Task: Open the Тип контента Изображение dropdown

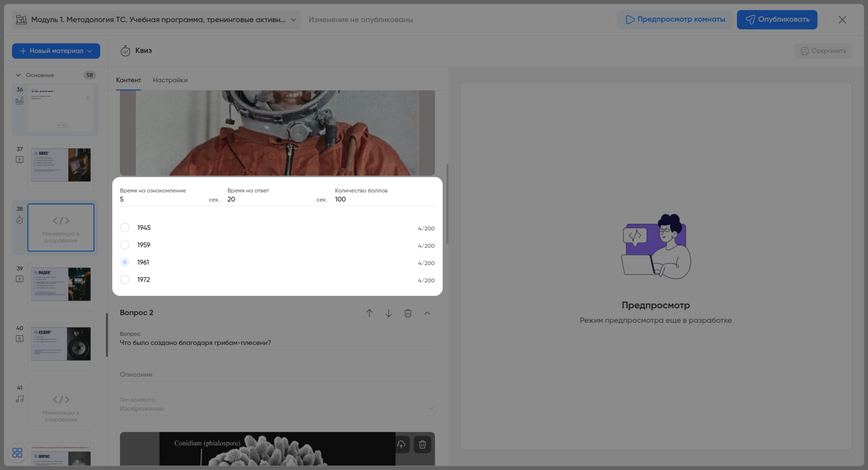Action: (x=277, y=409)
